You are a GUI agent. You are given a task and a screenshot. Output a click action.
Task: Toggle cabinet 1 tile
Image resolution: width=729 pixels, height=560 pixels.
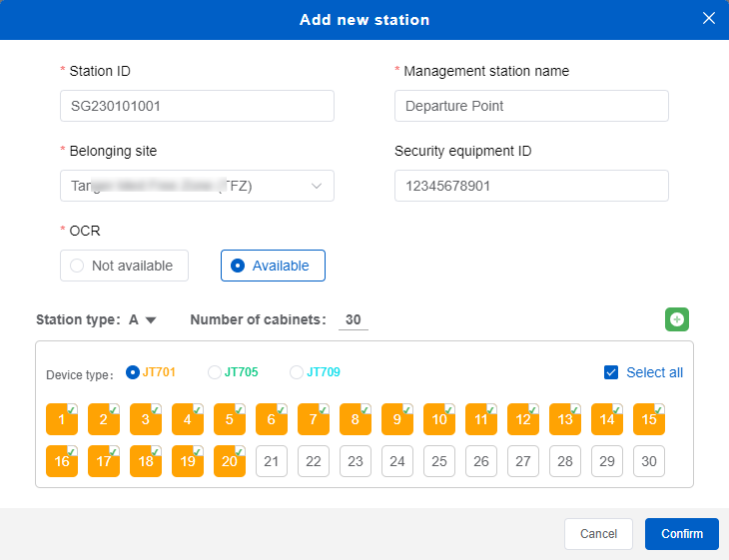coord(62,419)
